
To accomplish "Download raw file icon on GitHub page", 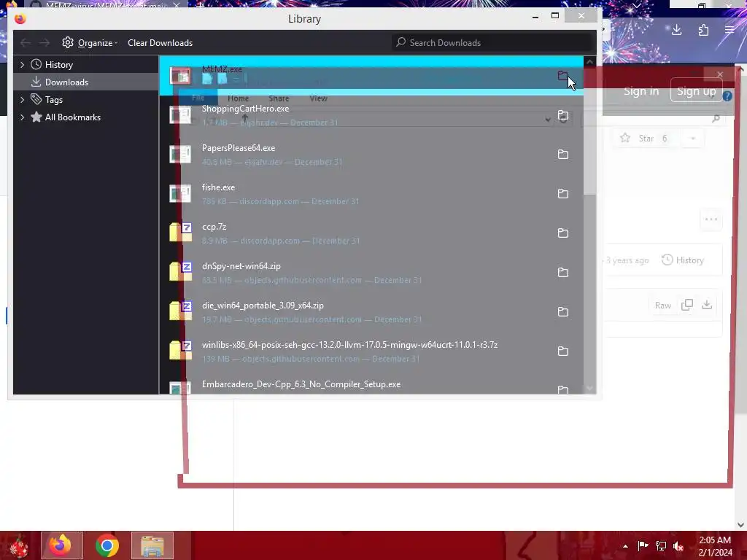I will [707, 305].
